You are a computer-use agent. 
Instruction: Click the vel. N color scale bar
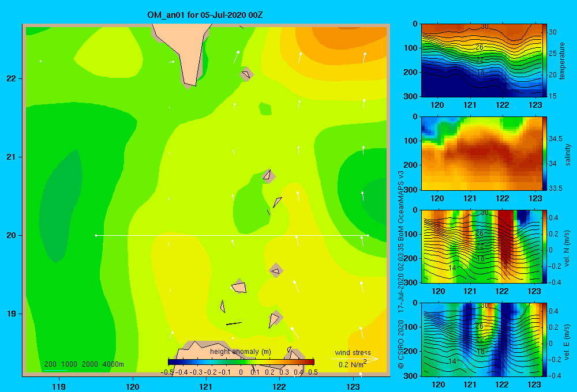[x=545, y=246]
